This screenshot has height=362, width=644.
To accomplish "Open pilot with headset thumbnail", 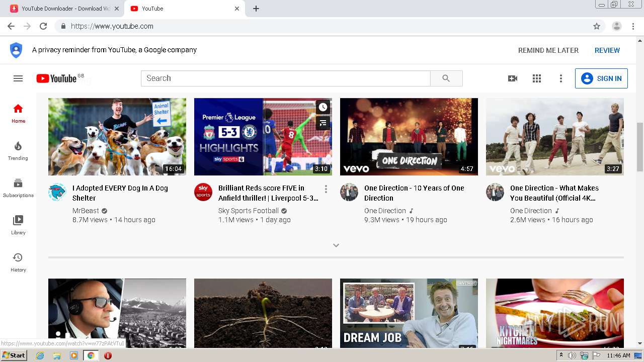I will tap(117, 313).
